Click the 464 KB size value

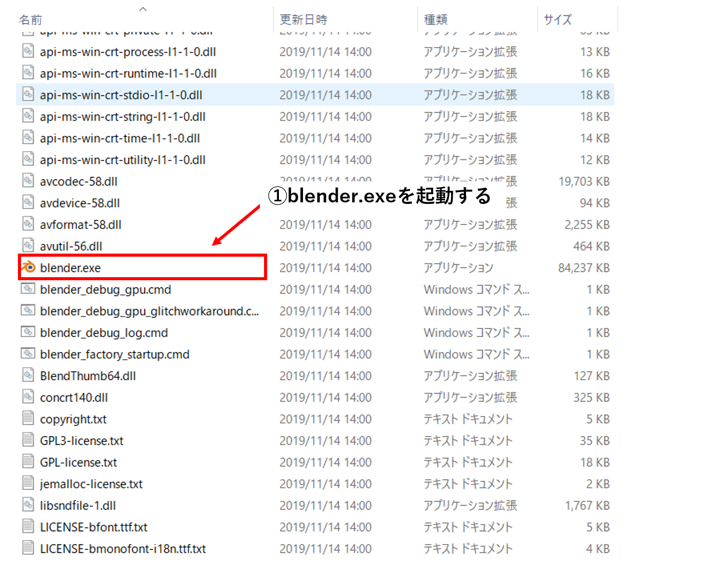592,246
